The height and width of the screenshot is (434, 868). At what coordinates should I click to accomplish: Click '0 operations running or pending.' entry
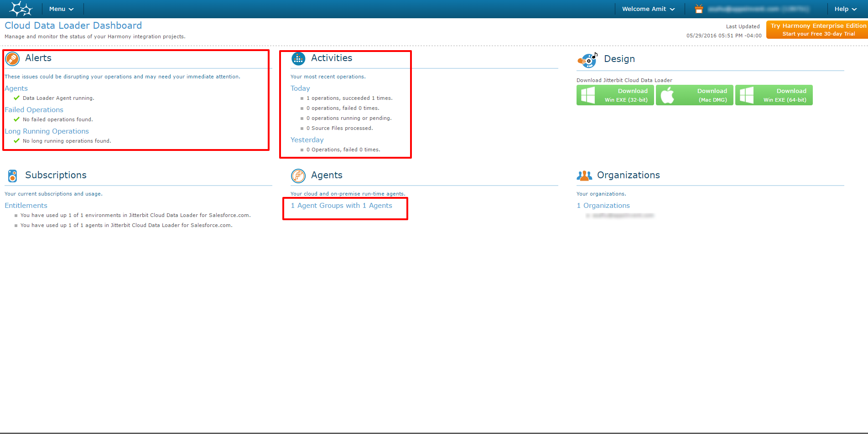[349, 118]
